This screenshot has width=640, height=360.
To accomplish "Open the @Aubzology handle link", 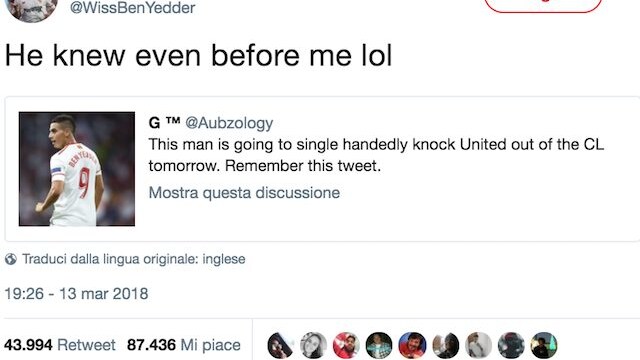I will [229, 123].
